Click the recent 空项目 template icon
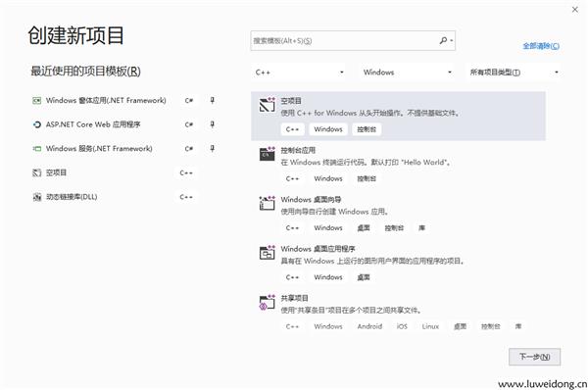Image resolution: width=588 pixels, height=390 pixels. coord(37,172)
